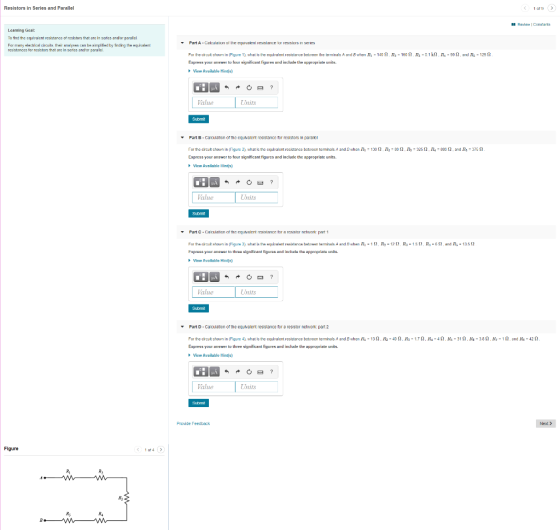
Task: Collapse the Part B section
Action: pyautogui.click(x=182, y=138)
